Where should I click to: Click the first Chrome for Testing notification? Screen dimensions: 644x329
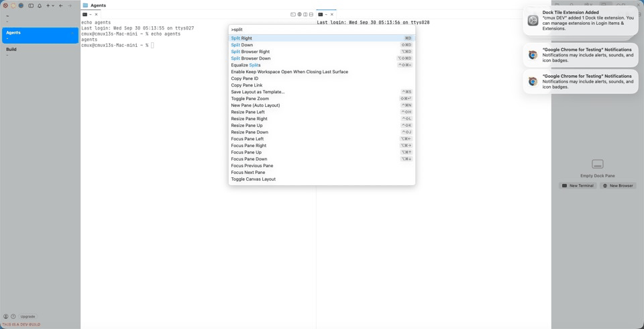tap(581, 54)
